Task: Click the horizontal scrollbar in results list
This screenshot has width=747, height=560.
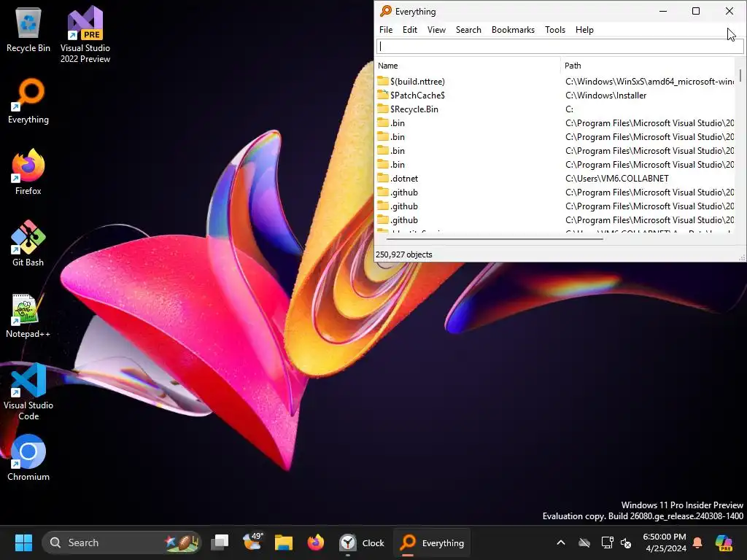Action: point(495,238)
